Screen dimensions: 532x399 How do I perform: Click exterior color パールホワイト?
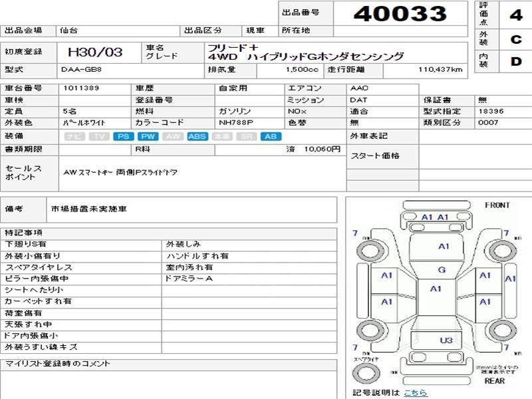click(x=84, y=123)
